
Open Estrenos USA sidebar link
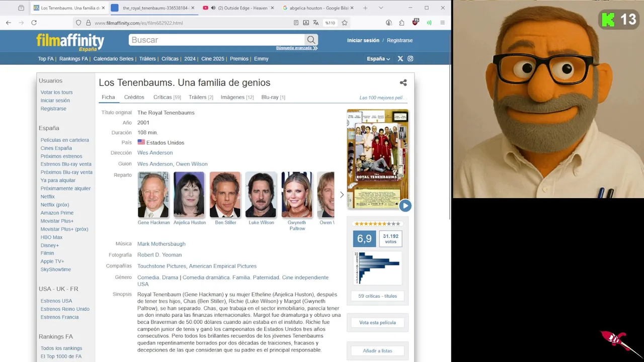[56, 301]
